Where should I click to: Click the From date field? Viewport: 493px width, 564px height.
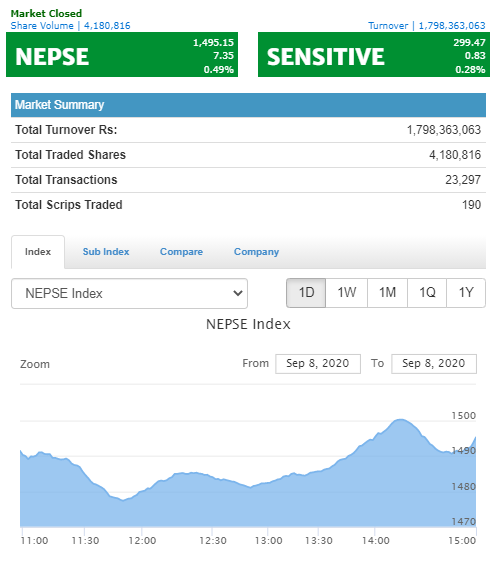tap(318, 364)
